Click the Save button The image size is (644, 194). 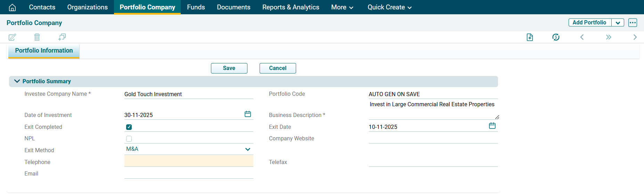[229, 68]
